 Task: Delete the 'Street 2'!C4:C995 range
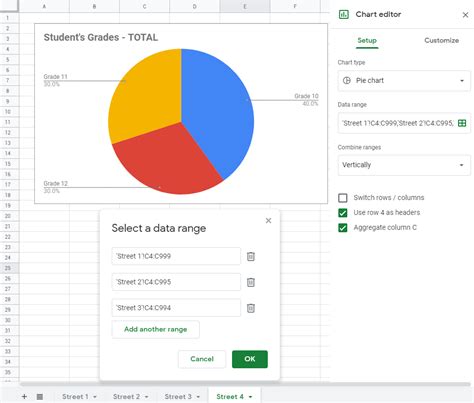click(251, 282)
